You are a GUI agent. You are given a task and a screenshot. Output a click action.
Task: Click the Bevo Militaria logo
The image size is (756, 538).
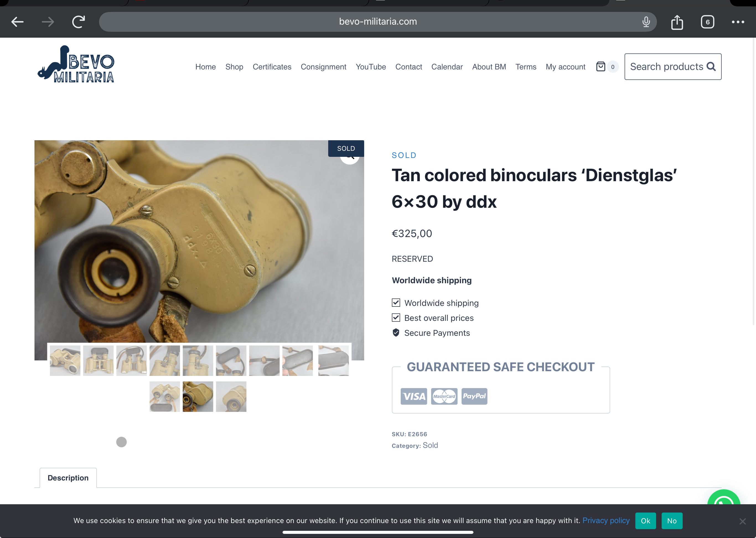coord(76,64)
